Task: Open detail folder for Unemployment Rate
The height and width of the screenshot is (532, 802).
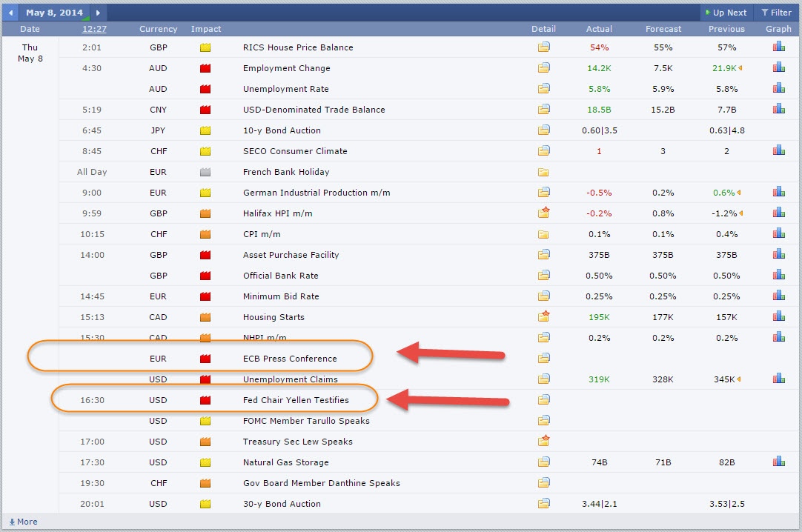Action: coord(544,88)
